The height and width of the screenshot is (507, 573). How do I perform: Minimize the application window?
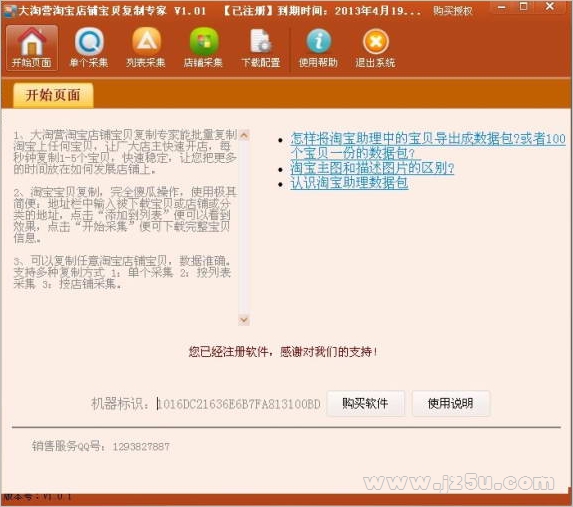pos(502,7)
